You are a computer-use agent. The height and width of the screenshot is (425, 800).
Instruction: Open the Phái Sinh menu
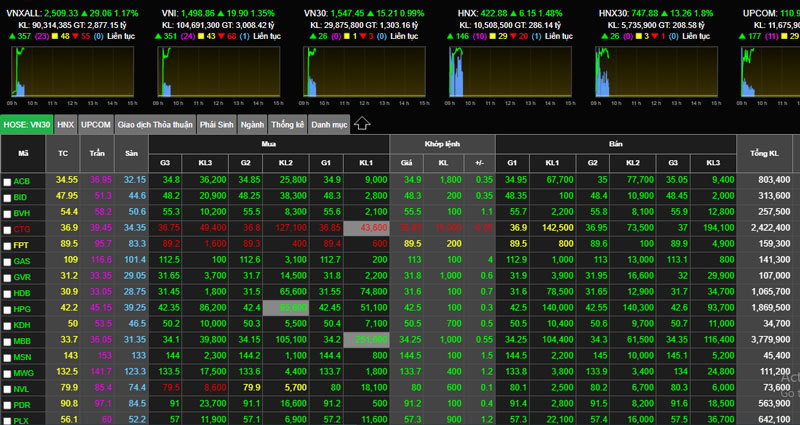point(217,124)
